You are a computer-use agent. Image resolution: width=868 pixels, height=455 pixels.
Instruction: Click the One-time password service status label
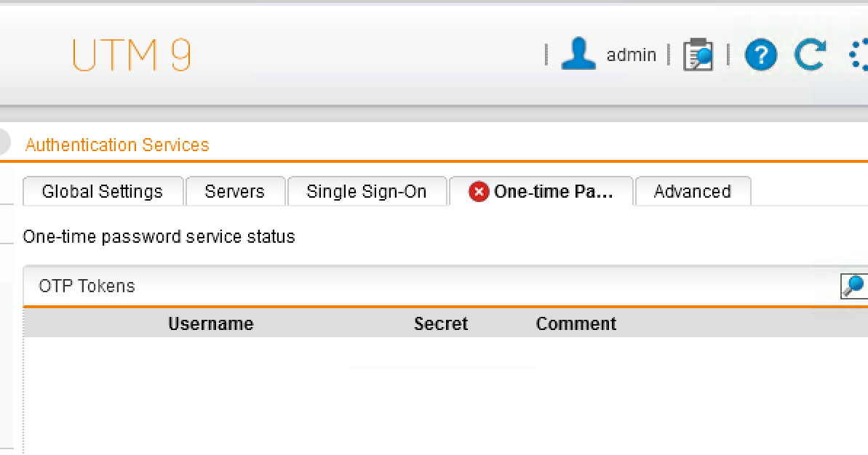click(x=159, y=237)
